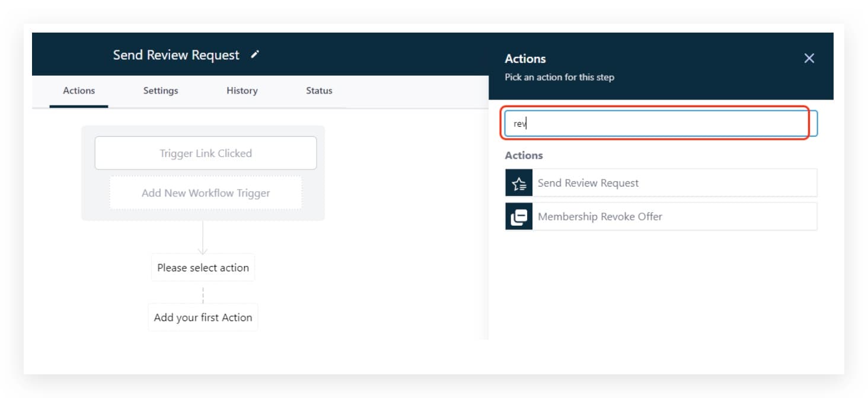Screen dimensions: 868x398
Task: Open the Trigger Link Clicked trigger
Action: 206,153
